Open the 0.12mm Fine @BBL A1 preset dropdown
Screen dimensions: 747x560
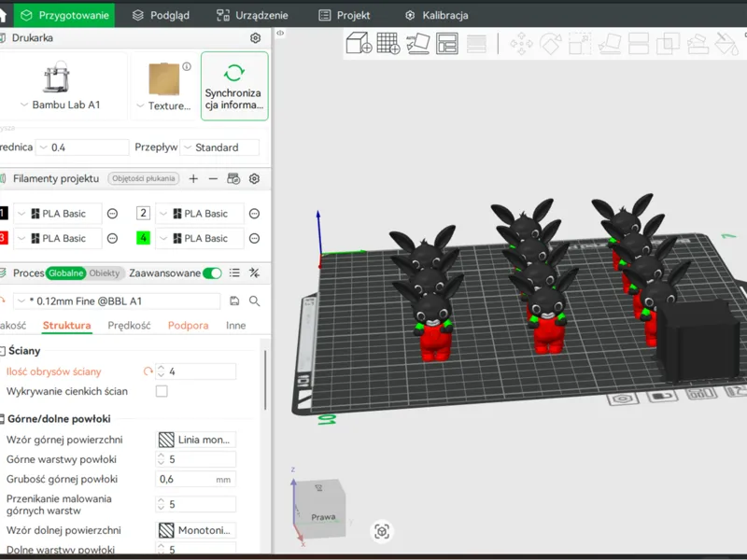(117, 301)
